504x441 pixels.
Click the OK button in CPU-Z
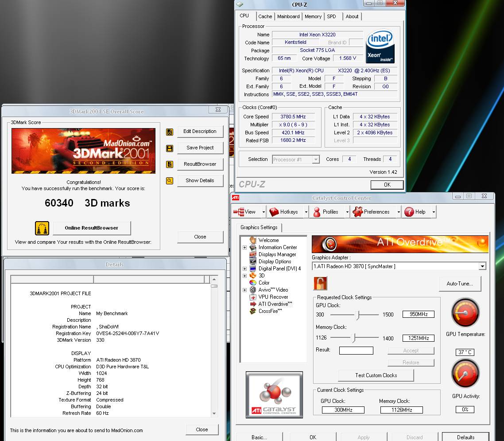[387, 185]
